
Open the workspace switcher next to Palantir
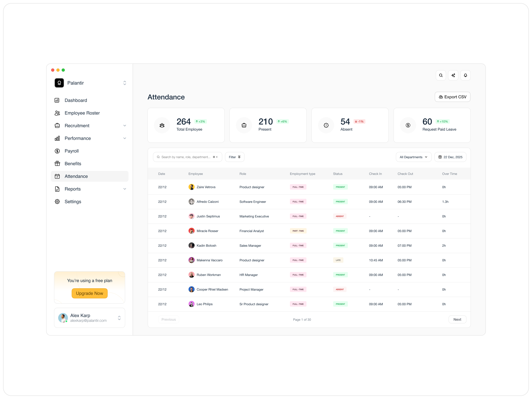(x=125, y=83)
